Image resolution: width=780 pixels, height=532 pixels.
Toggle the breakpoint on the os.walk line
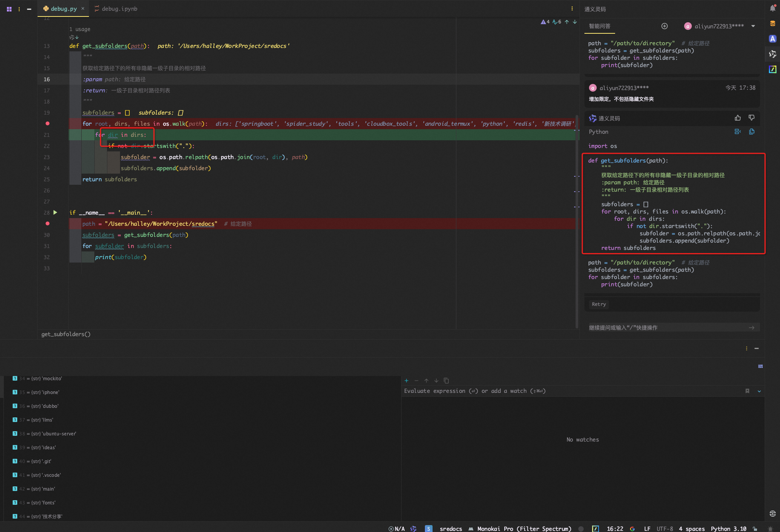tap(48, 123)
